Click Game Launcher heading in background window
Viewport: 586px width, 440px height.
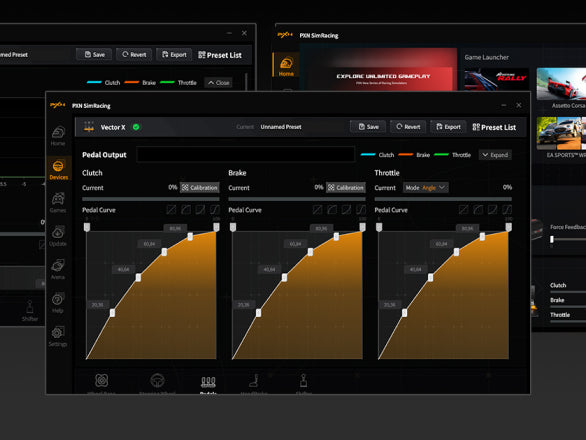pyautogui.click(x=487, y=57)
